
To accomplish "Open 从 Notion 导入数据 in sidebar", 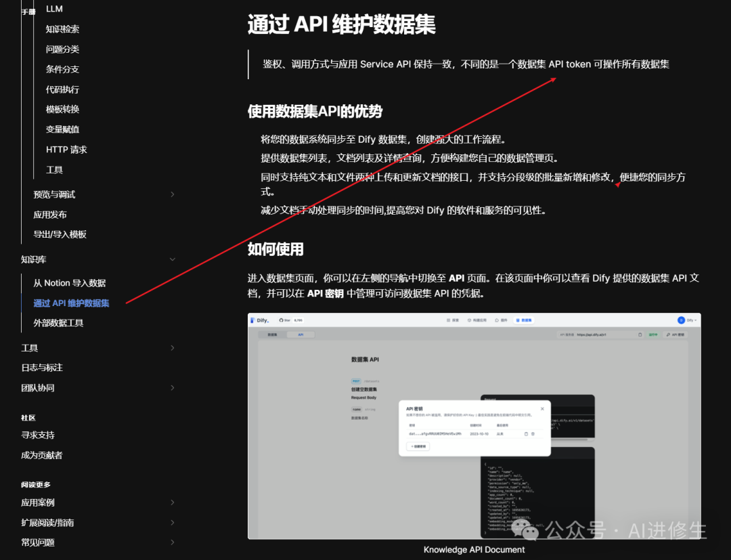I will click(x=70, y=283).
